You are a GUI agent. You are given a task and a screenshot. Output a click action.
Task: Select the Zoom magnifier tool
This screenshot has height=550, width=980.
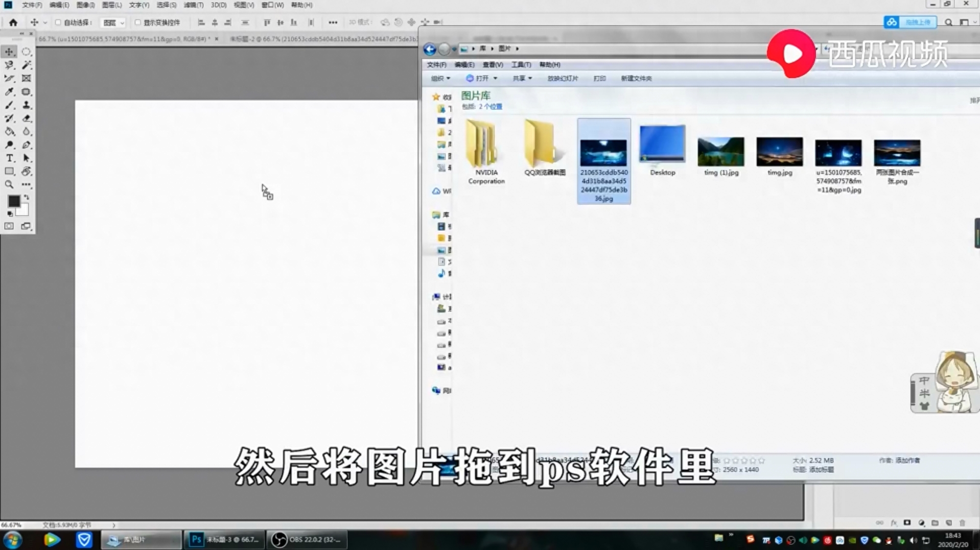pyautogui.click(x=9, y=184)
